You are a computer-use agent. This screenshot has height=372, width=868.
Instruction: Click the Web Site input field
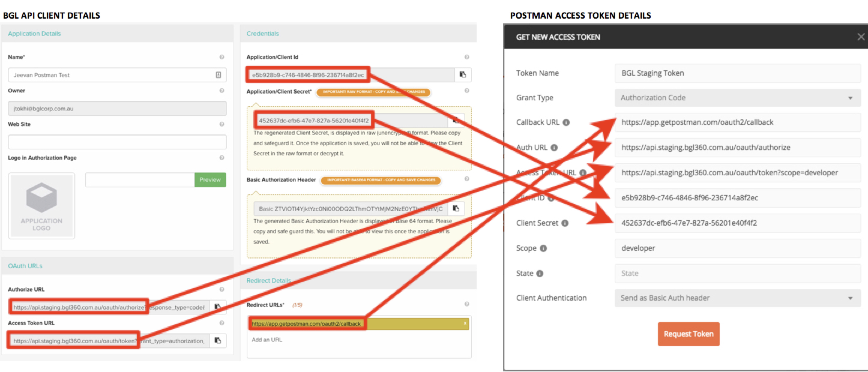tap(117, 142)
